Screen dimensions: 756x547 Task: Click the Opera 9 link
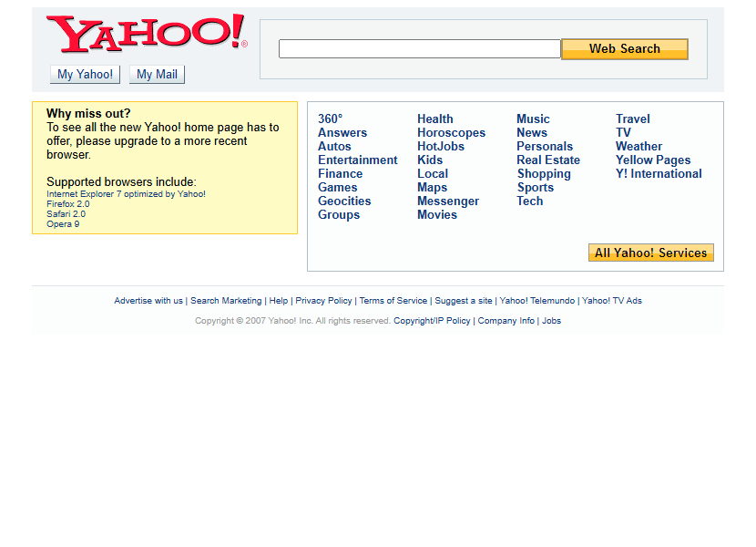pyautogui.click(x=63, y=224)
